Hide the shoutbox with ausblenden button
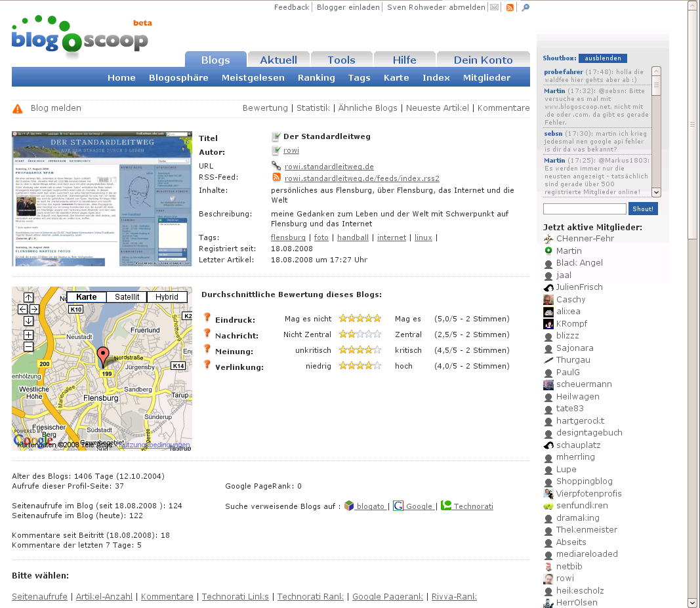This screenshot has height=608, width=700. (602, 58)
